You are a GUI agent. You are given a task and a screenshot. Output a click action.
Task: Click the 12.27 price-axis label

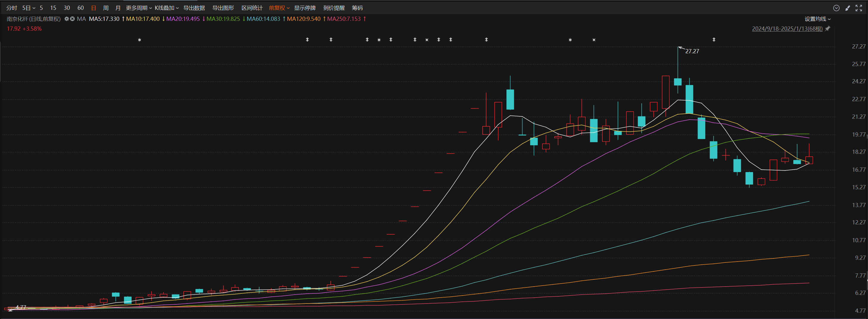pos(858,222)
